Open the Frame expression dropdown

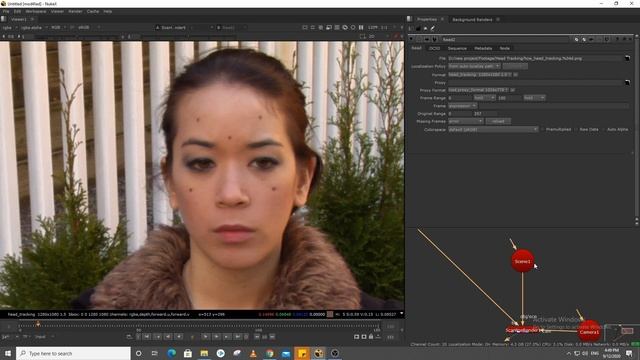462,106
